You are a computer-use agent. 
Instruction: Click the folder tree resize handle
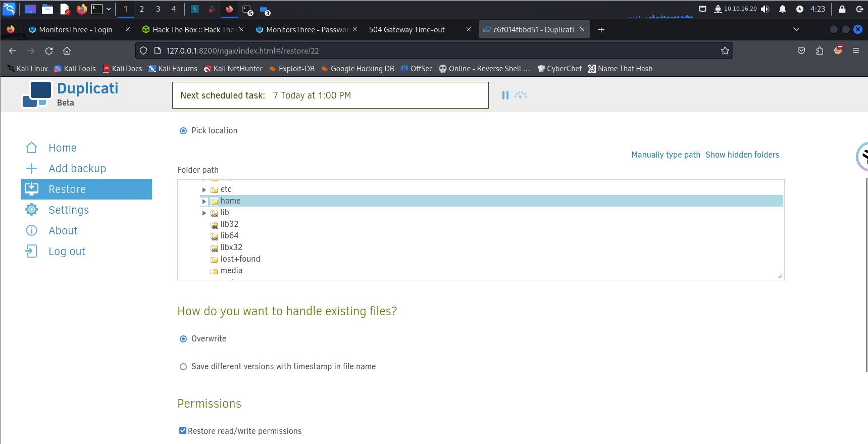point(780,276)
